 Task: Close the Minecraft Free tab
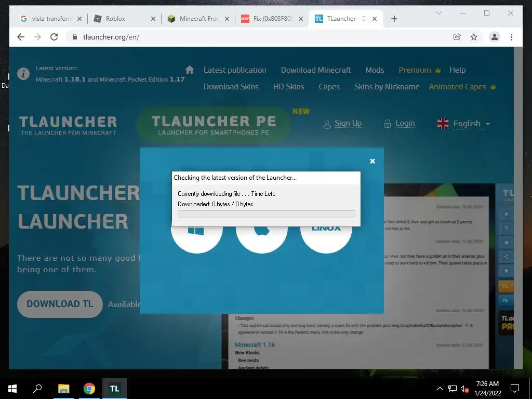point(227,19)
